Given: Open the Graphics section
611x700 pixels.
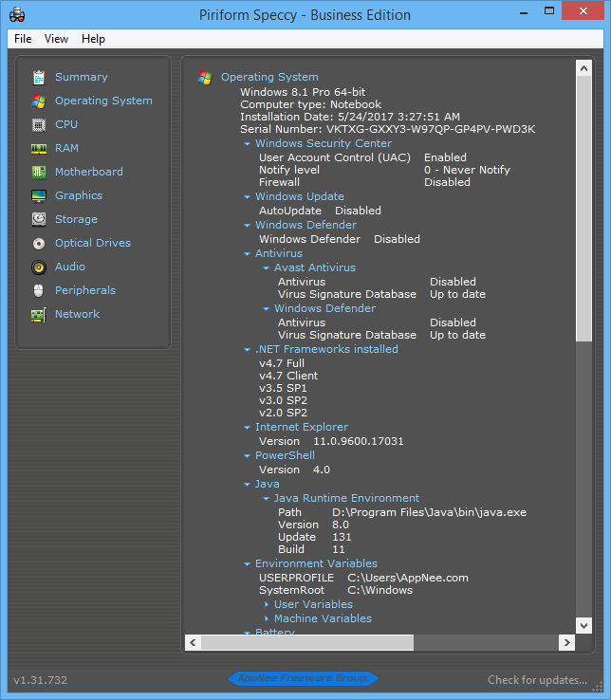Looking at the screenshot, I should tap(79, 195).
